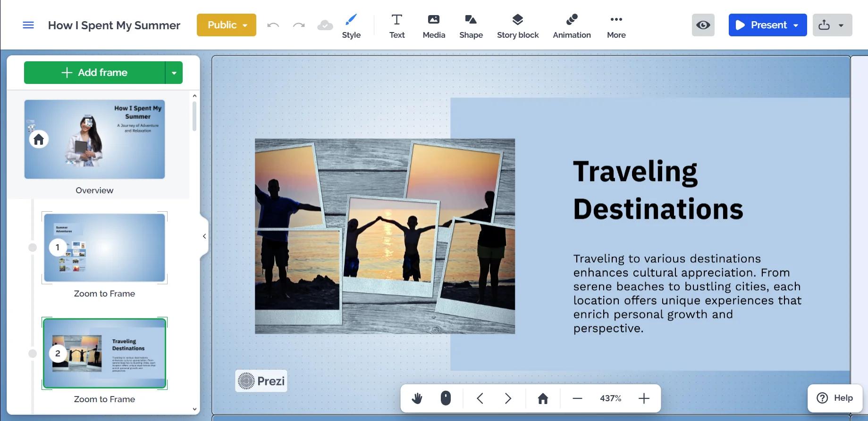Open the Animation panel
Viewport: 868px width, 421px height.
click(572, 26)
